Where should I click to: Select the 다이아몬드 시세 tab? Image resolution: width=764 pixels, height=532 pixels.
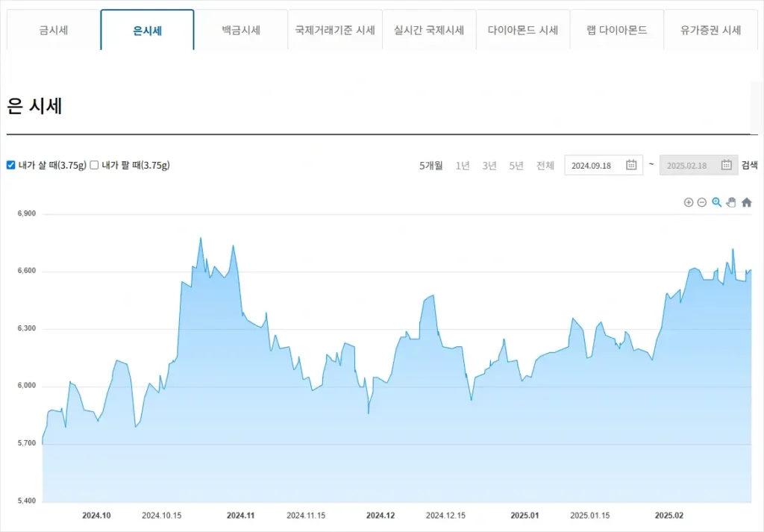tap(523, 31)
